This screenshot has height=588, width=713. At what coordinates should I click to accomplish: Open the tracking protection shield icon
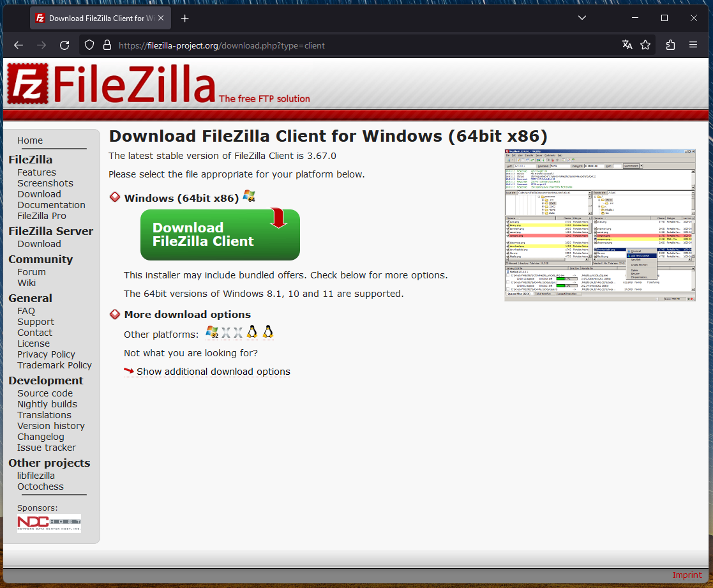tap(89, 45)
